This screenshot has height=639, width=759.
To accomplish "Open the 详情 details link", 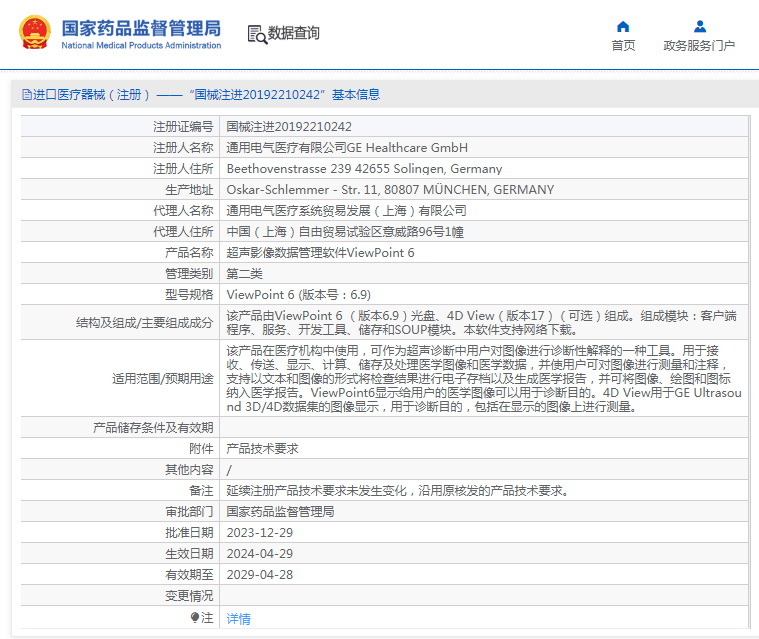I will coord(239,618).
